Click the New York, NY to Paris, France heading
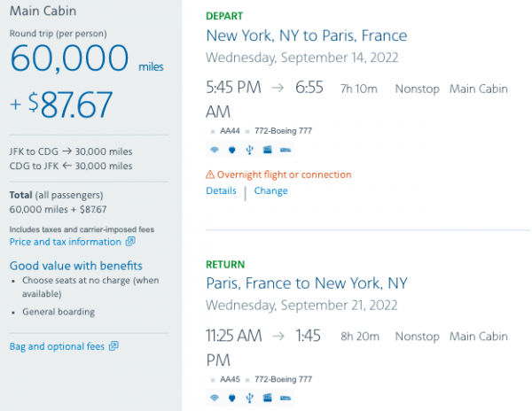Viewport: 532px width, 411px height. point(306,36)
